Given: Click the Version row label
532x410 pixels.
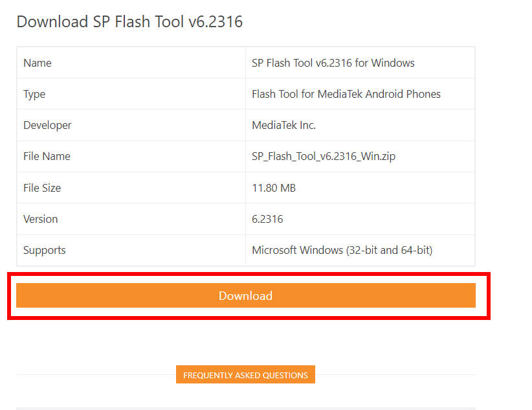Looking at the screenshot, I should pos(40,219).
